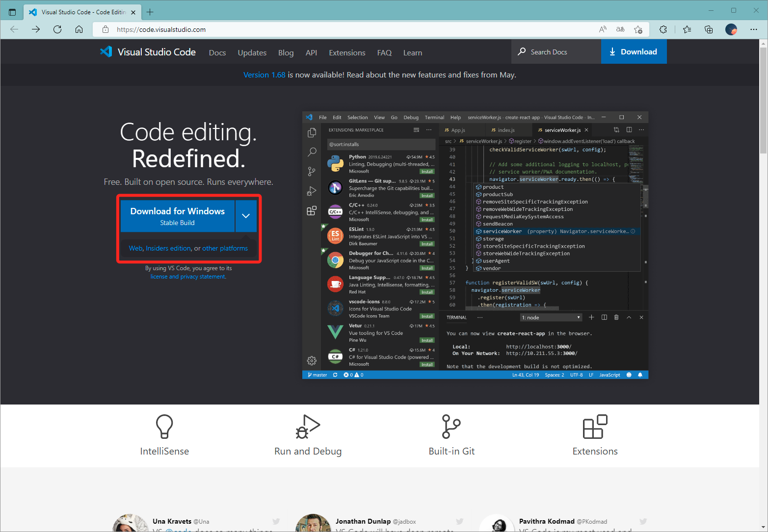Open browser Settings and more ellipsis

[x=754, y=29]
